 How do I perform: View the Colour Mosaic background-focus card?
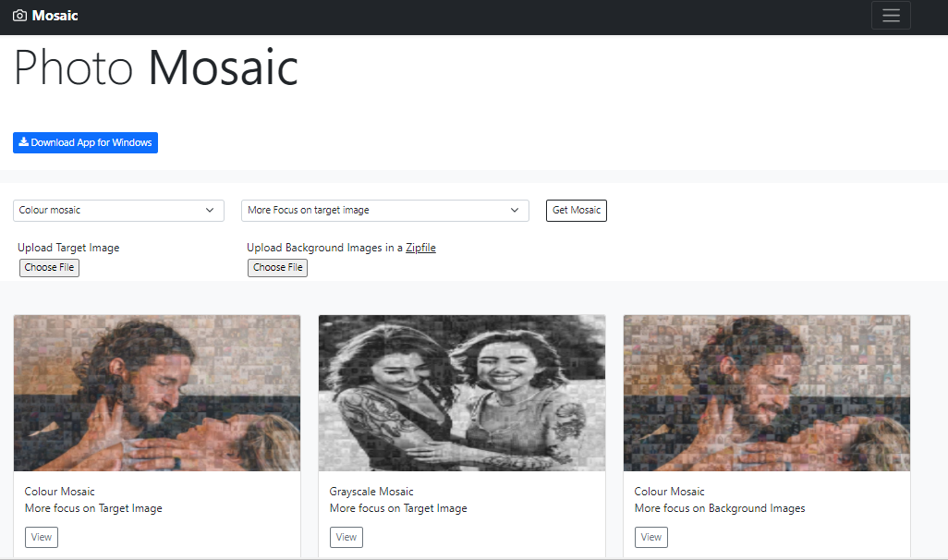click(x=651, y=537)
